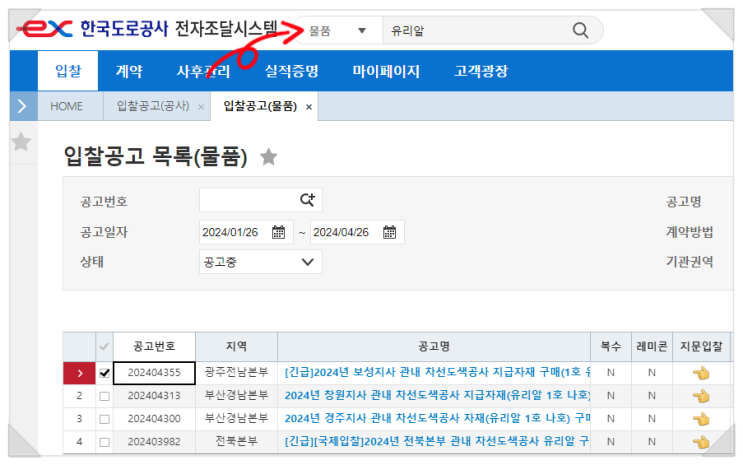Close the 입찰공고(물품) tab
The height and width of the screenshot is (465, 743).
309,107
